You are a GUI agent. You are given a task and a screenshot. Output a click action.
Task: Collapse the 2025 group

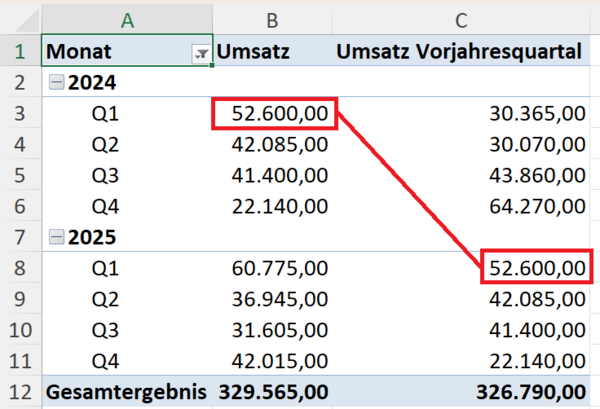56,238
